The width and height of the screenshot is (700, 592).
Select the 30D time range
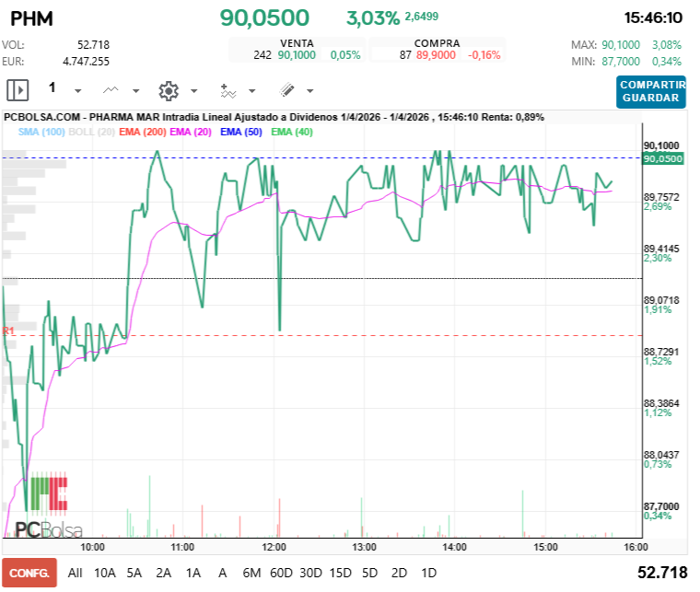(x=310, y=573)
